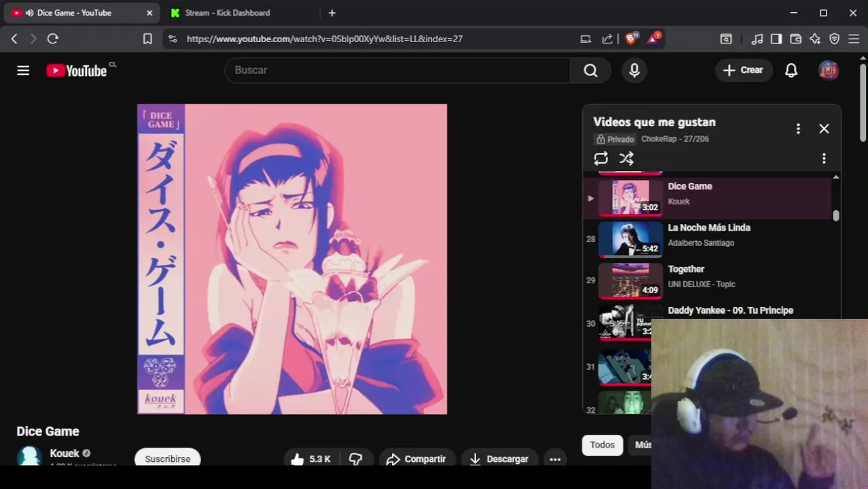Open Kouek channel avatar

29,456
